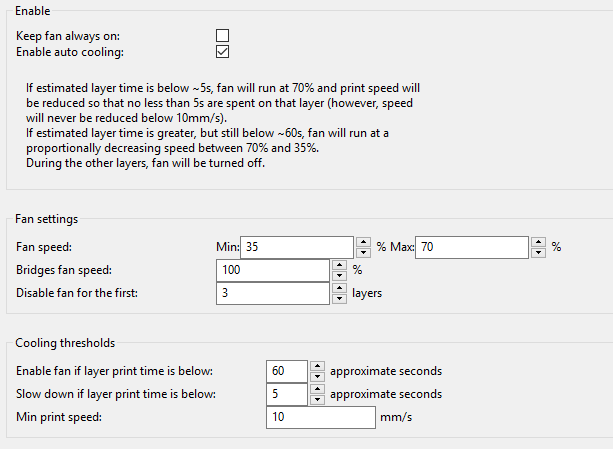Click the Disable fan for first layers field
Screen dimensions: 613x449
click(273, 293)
